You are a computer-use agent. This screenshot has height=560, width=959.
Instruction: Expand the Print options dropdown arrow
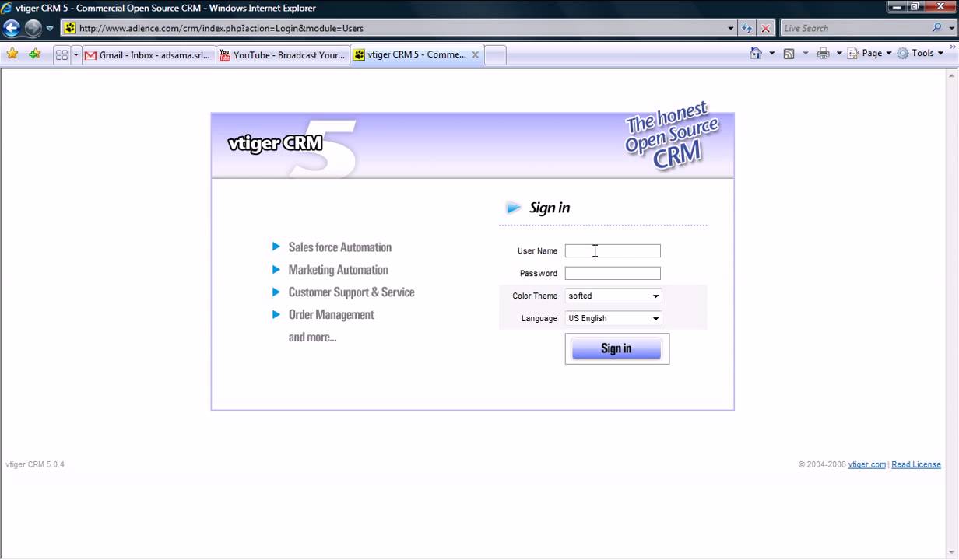pyautogui.click(x=839, y=54)
